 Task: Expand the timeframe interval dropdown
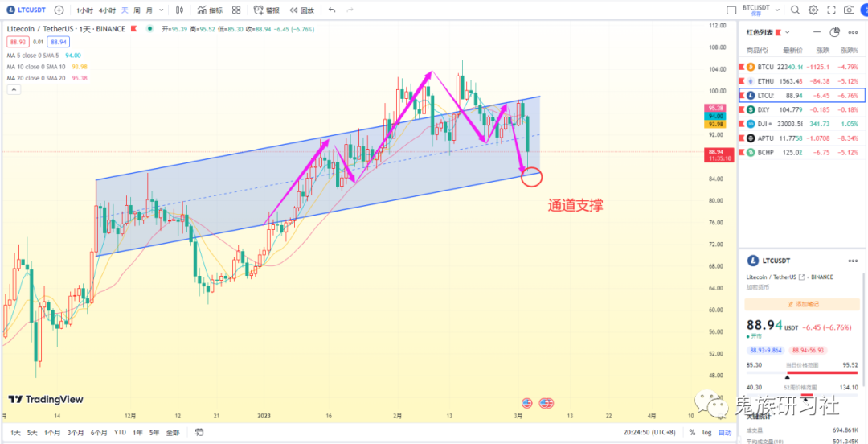(x=161, y=10)
